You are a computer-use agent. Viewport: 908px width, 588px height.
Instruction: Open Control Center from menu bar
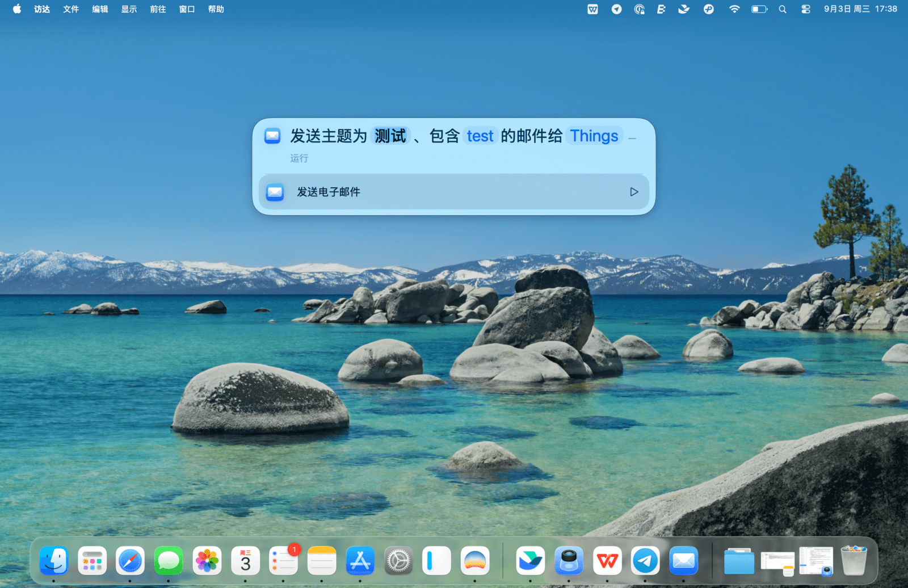[805, 9]
